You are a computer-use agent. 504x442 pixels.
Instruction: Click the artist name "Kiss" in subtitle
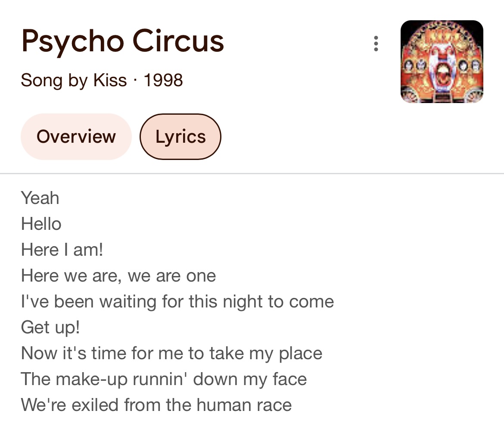pos(110,80)
